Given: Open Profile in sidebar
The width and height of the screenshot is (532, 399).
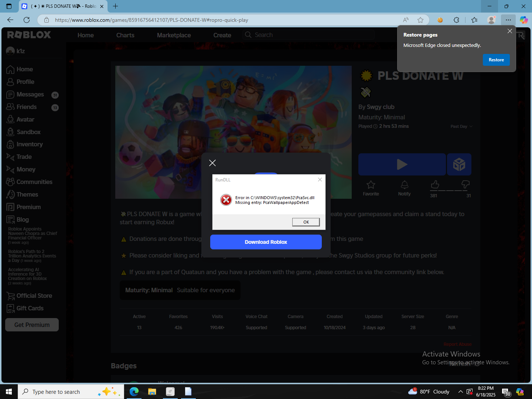Looking at the screenshot, I should [21, 82].
